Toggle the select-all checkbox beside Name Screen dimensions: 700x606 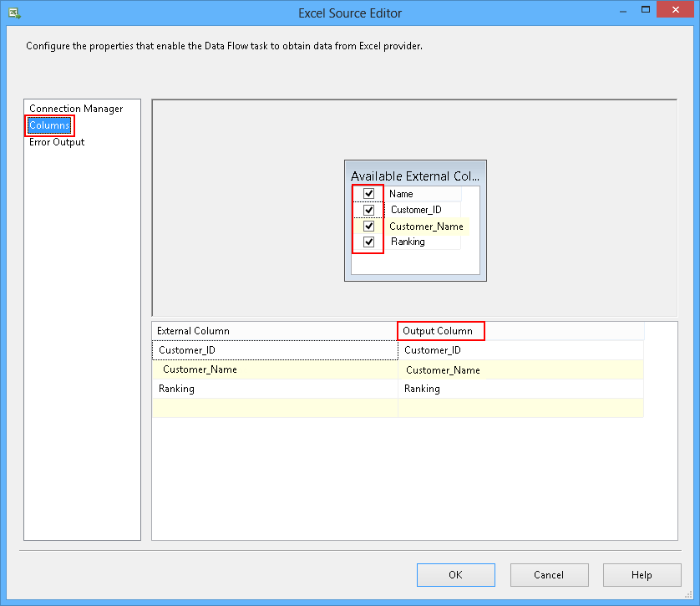(368, 193)
